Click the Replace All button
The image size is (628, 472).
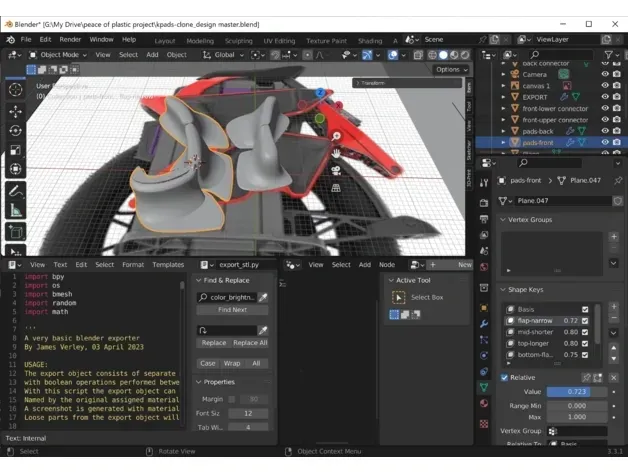click(250, 343)
